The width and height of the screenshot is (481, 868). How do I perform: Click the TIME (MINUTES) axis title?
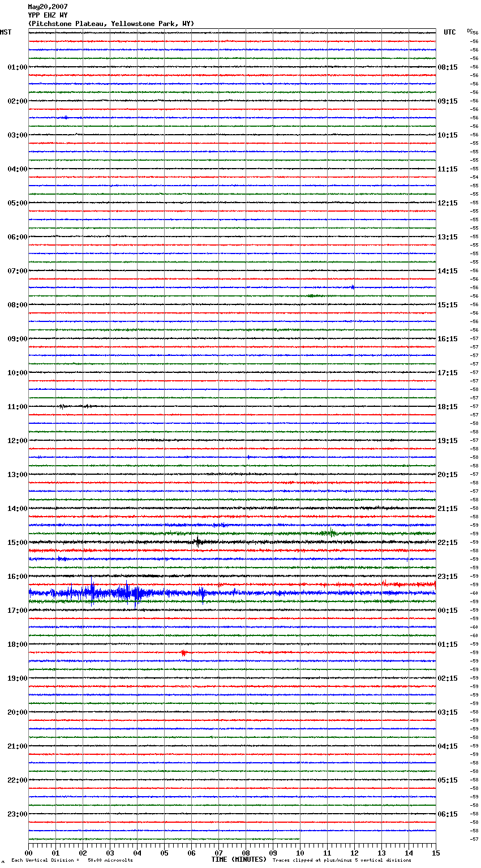tap(239, 860)
